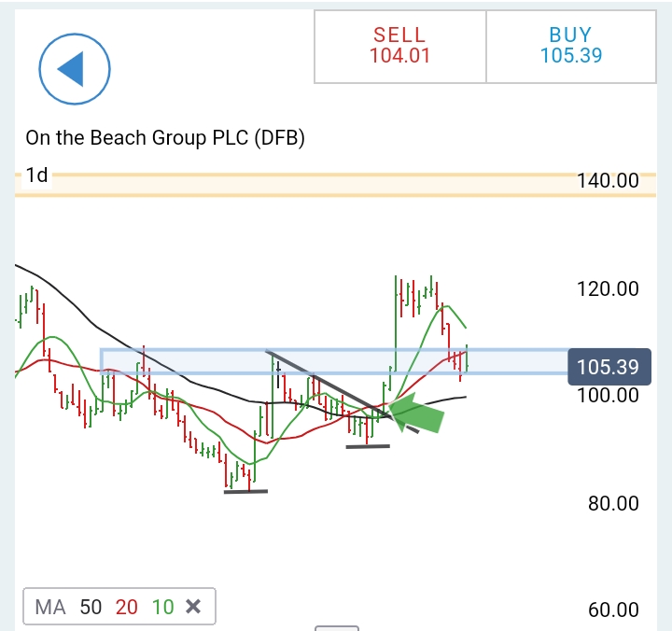Change the 1d timeframe selector

(x=36, y=175)
